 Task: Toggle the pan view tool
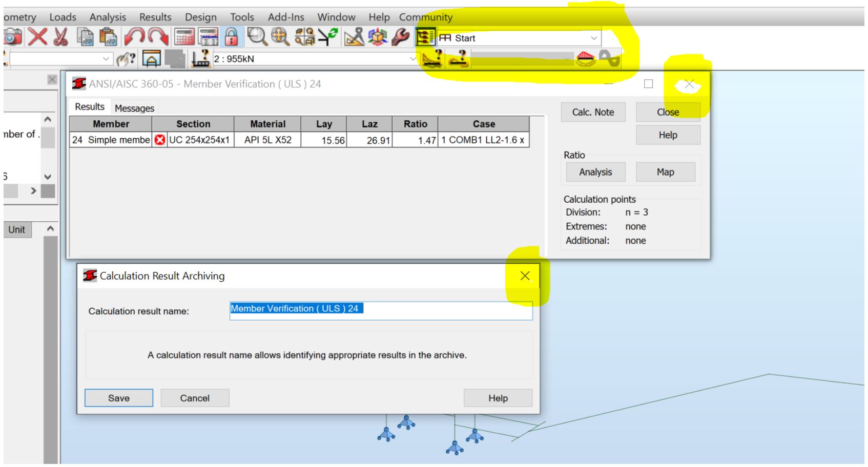click(x=279, y=37)
